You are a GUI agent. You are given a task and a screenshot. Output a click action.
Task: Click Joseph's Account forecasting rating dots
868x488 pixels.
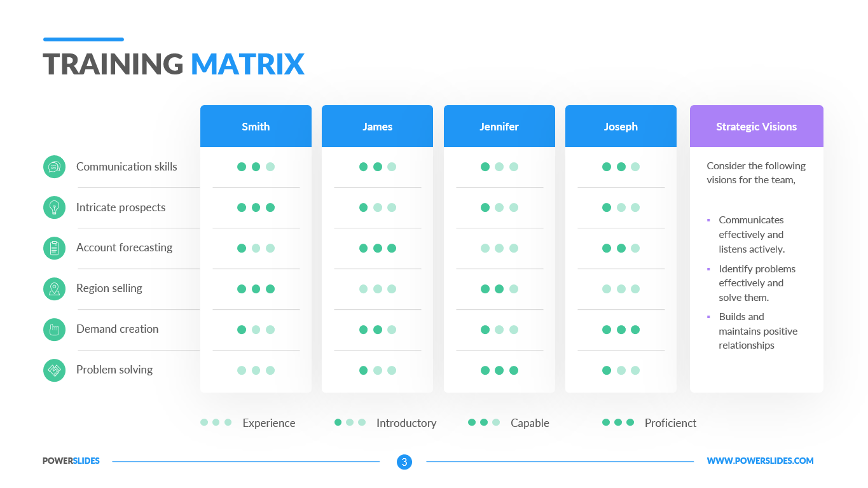[621, 248]
